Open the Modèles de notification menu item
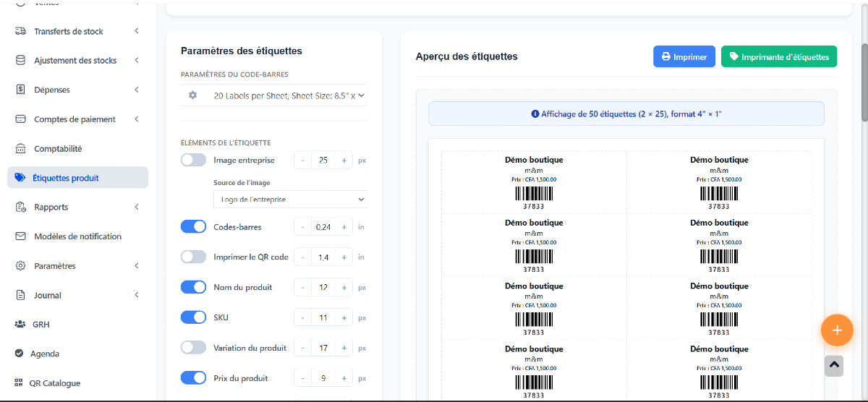This screenshot has width=868, height=402. (77, 236)
